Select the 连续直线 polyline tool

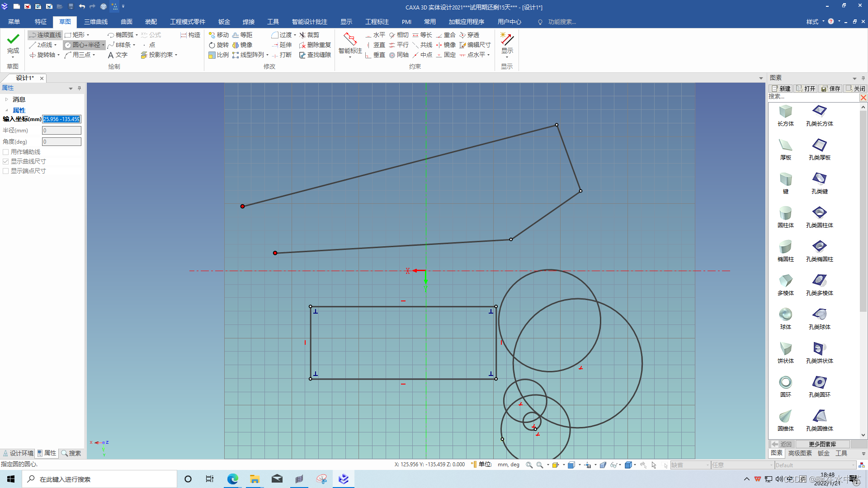coord(45,35)
